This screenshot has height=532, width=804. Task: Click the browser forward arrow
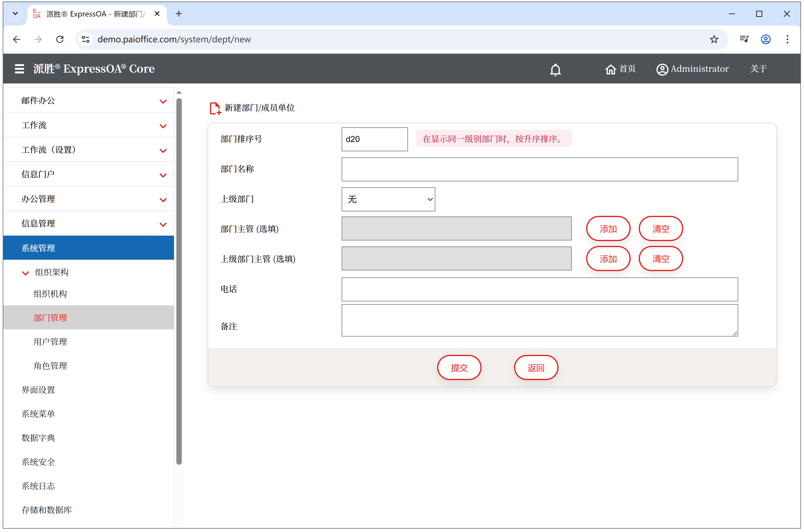pos(38,39)
